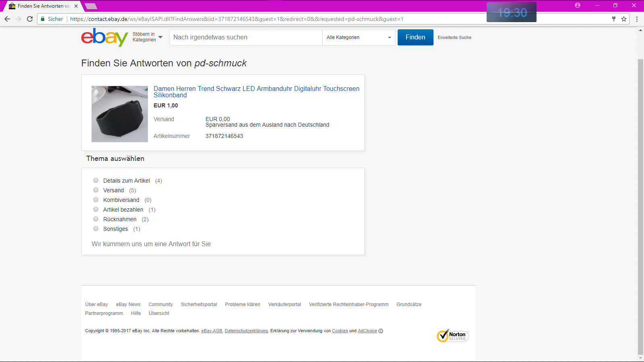Click the Finden search button

coord(415,37)
